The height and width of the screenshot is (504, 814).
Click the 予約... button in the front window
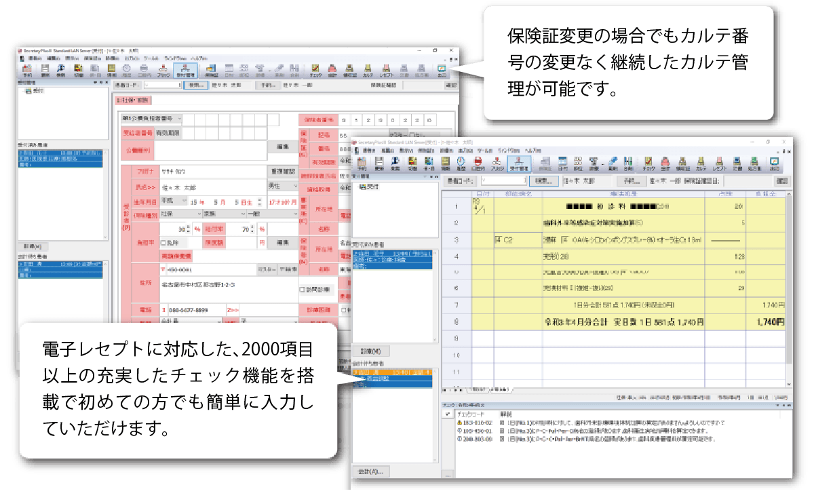pyautogui.click(x=632, y=182)
